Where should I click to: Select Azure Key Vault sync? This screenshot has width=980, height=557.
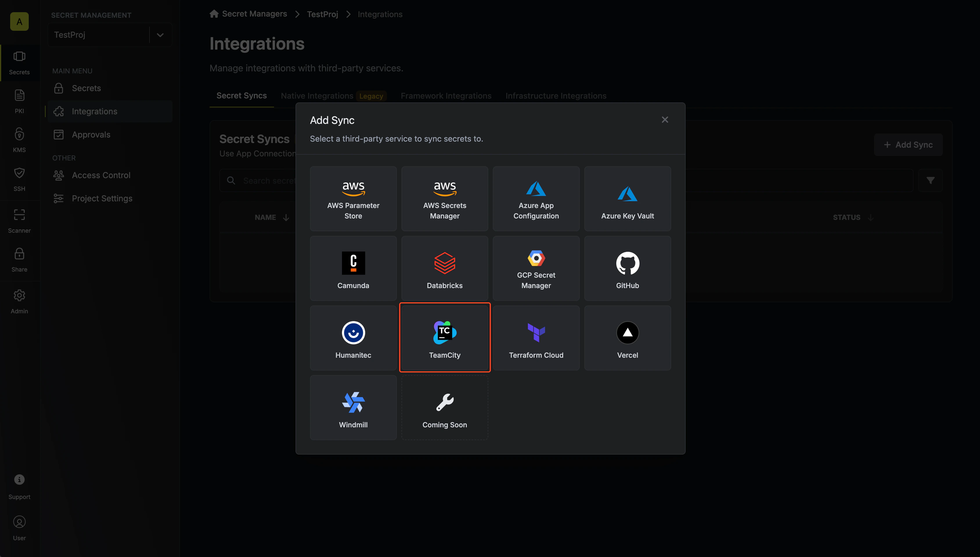(x=628, y=198)
